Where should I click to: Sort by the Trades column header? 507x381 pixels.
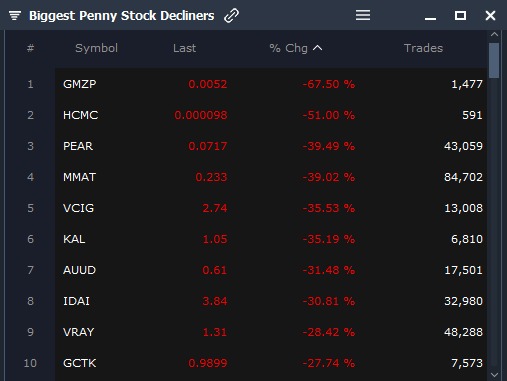point(423,48)
